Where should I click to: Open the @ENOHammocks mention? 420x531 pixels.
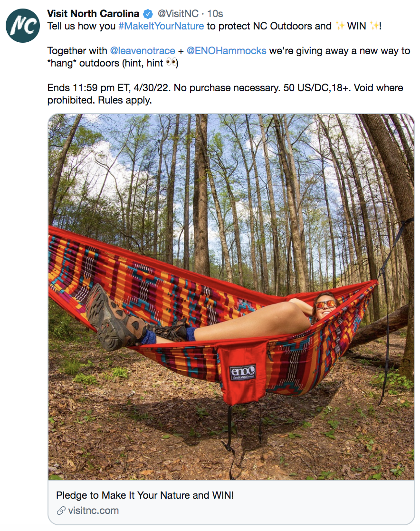point(227,51)
